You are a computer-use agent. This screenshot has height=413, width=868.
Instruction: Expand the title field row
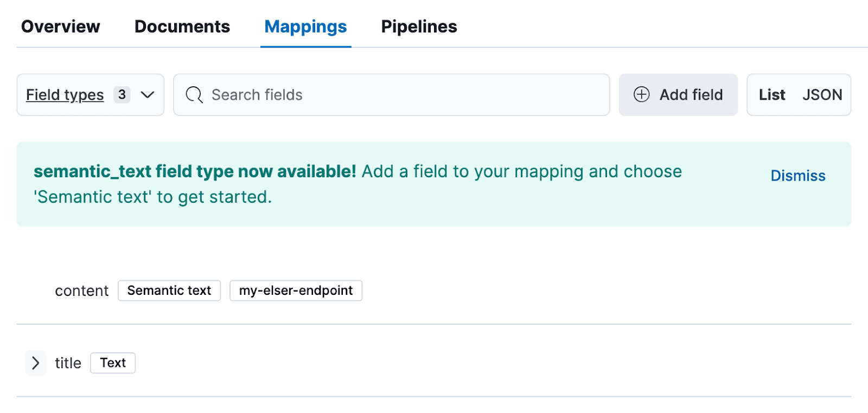click(36, 363)
